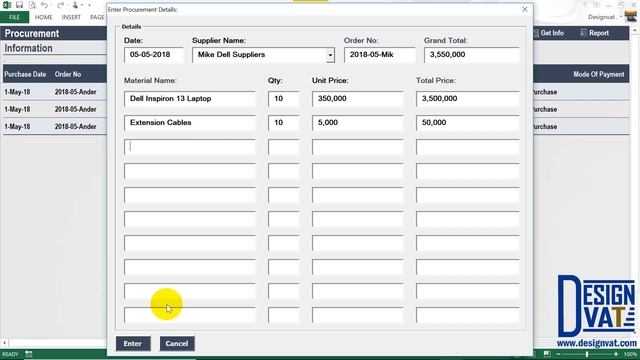Click the Mode Of Payment column header
This screenshot has width=640, height=360.
[598, 74]
